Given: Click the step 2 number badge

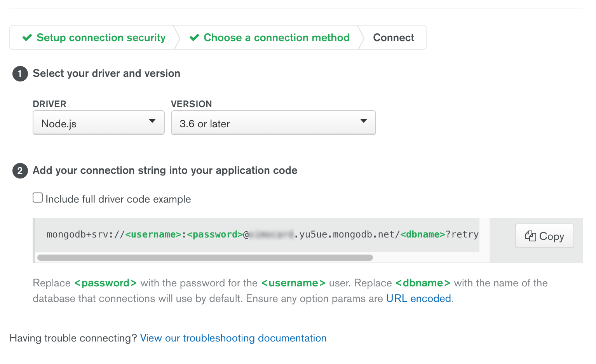Looking at the screenshot, I should tap(20, 171).
